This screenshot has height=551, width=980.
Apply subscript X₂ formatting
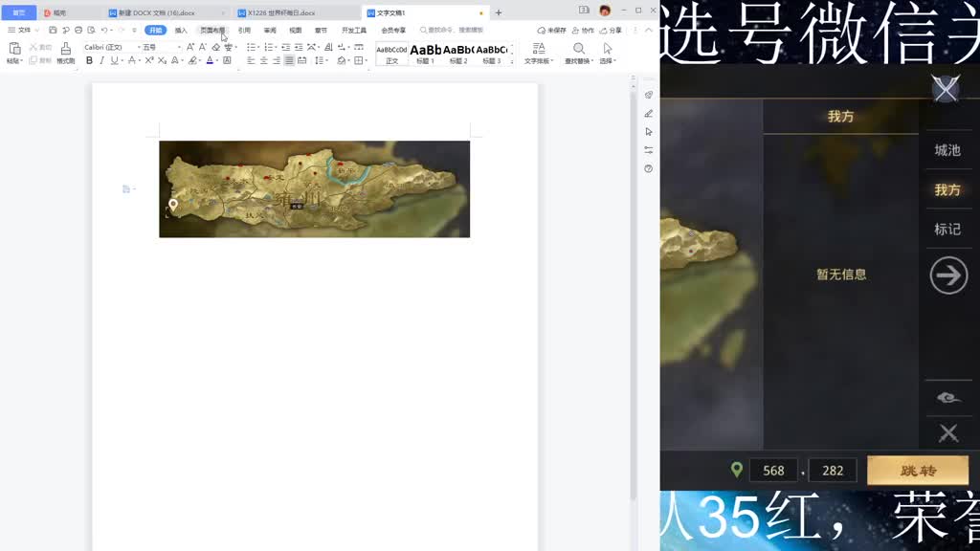[x=162, y=60]
